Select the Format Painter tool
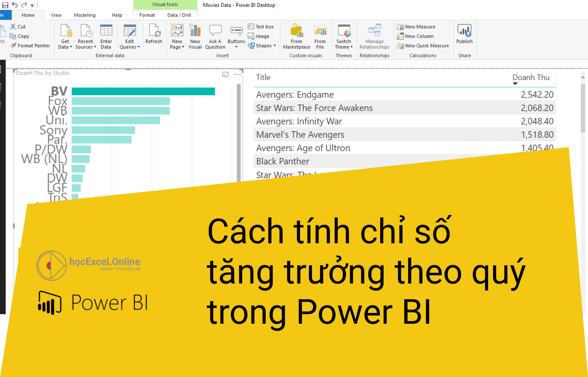This screenshot has height=377, width=588. coord(30,46)
